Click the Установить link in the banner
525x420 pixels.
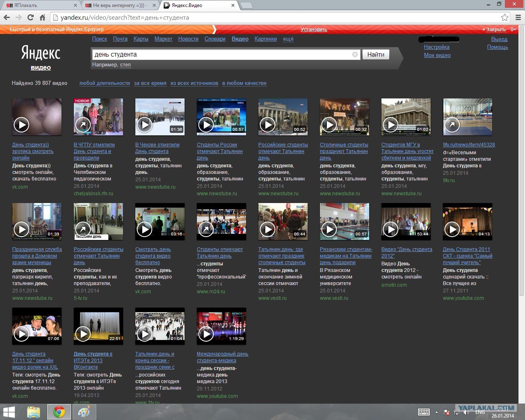coord(314,30)
